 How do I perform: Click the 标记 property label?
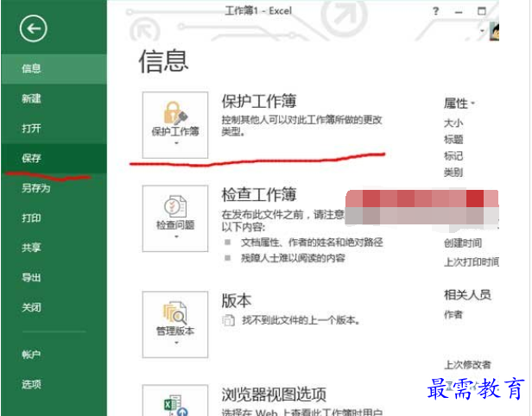[x=453, y=156]
